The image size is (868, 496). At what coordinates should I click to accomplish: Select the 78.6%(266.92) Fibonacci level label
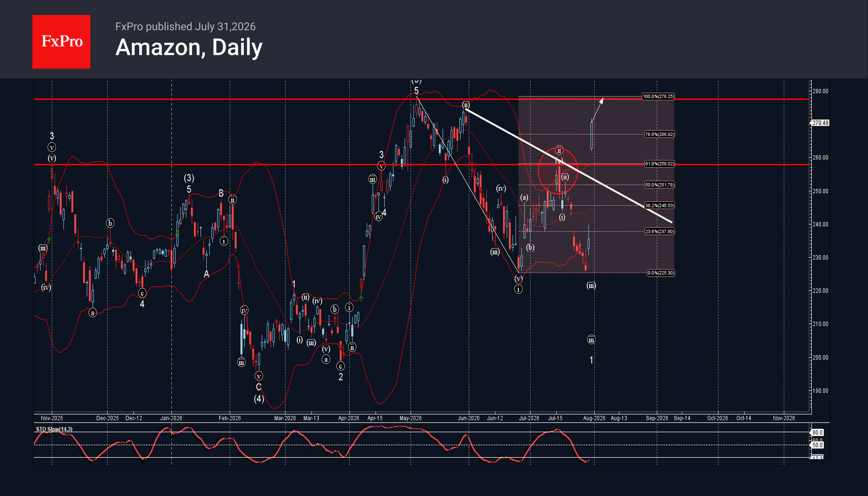point(659,134)
